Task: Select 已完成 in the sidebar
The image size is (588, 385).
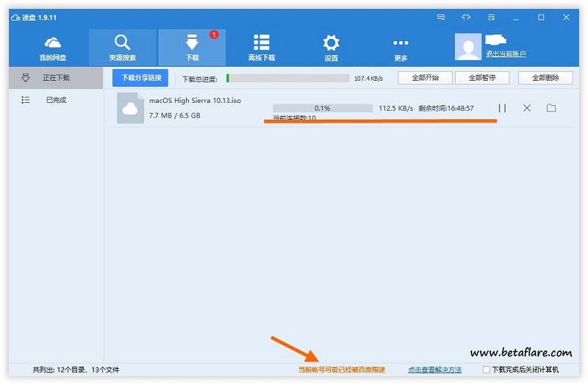Action: (x=55, y=100)
